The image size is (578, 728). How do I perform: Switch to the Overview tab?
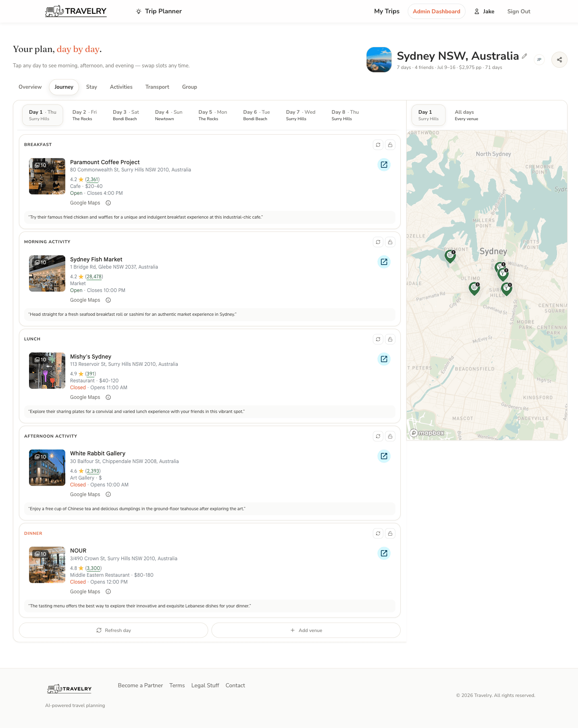click(30, 87)
